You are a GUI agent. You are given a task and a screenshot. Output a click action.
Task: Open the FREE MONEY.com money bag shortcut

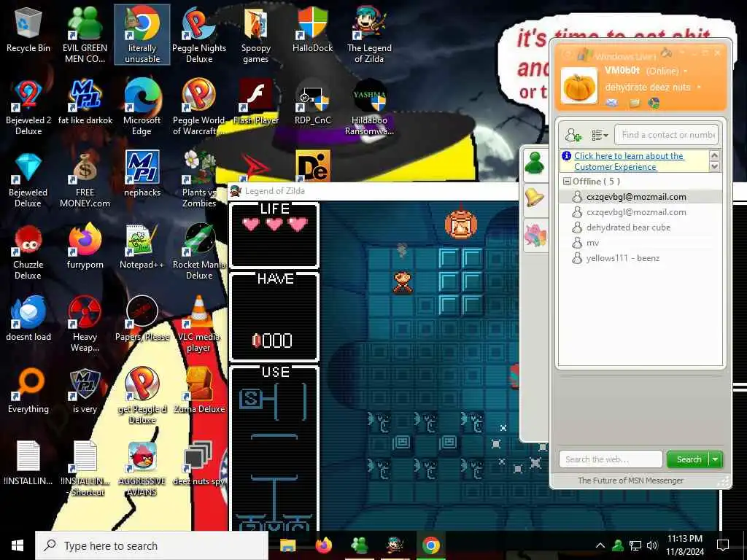coord(85,179)
